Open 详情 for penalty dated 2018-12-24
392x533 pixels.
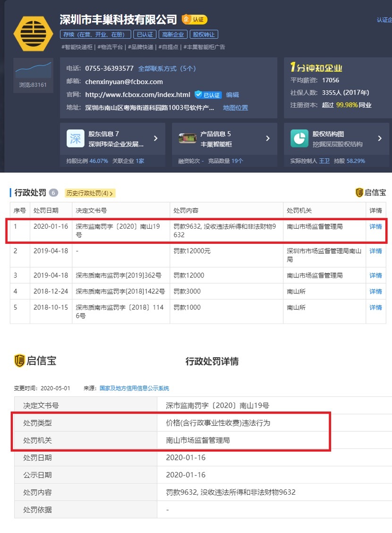[375, 292]
